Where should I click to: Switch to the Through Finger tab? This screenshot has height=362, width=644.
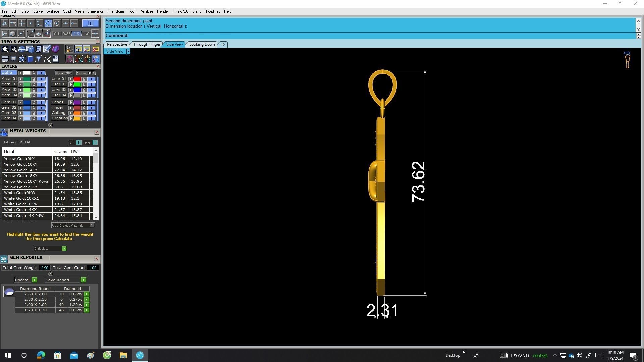point(147,44)
